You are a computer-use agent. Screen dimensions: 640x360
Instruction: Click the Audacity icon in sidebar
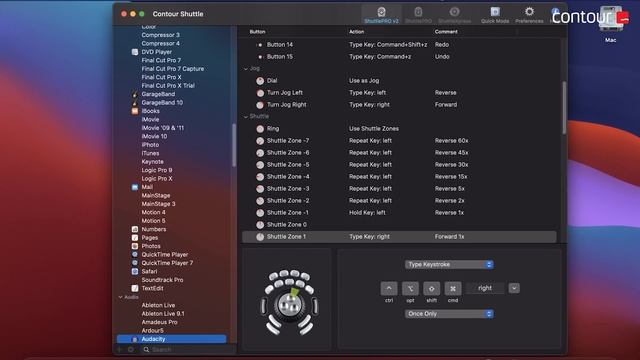[135, 339]
